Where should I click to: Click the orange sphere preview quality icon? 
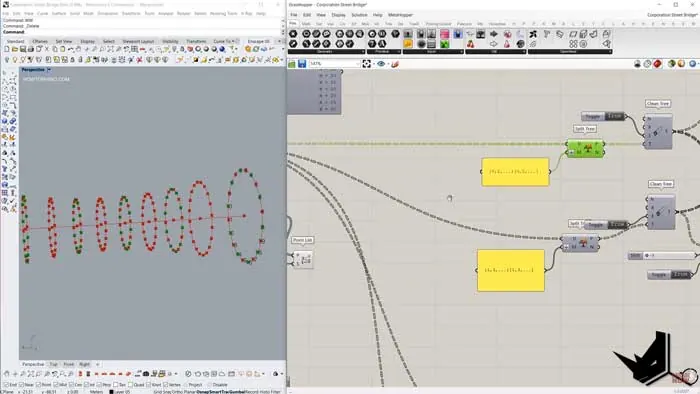[x=681, y=64]
